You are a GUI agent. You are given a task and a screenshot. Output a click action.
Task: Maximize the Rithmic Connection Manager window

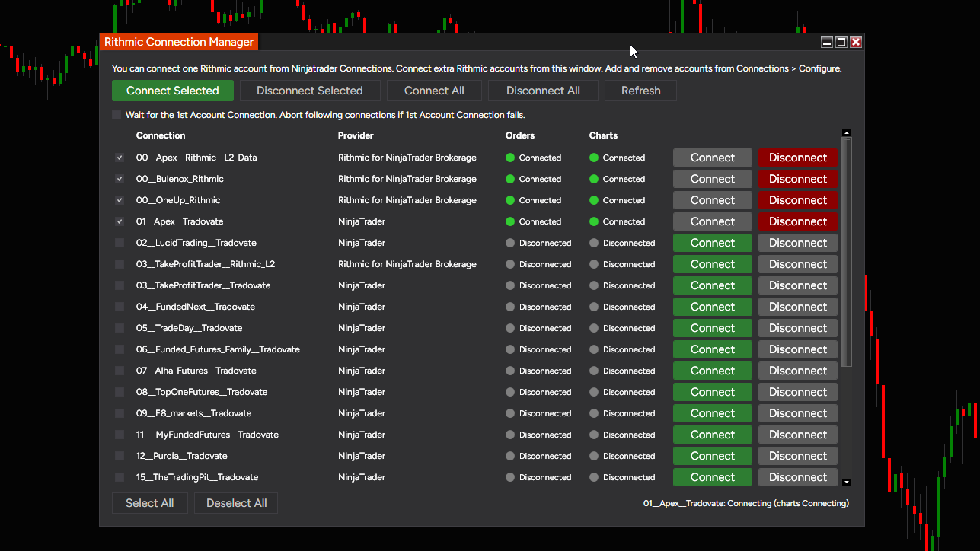point(841,42)
